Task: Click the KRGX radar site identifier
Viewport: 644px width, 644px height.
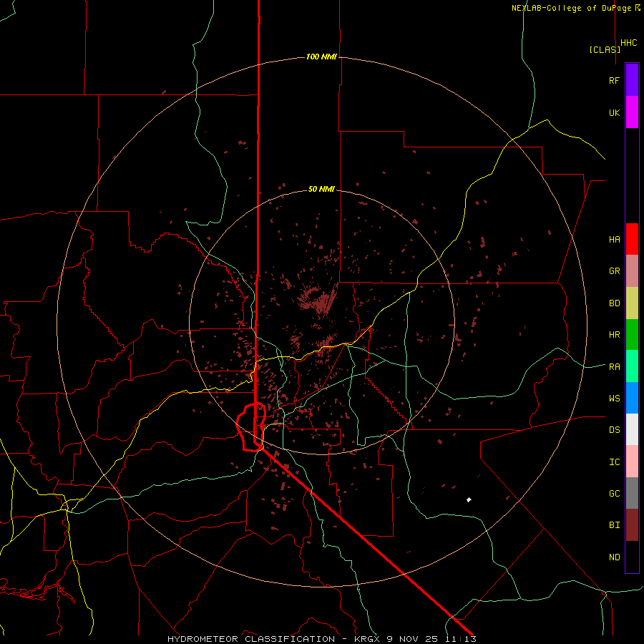Action: 369,639
